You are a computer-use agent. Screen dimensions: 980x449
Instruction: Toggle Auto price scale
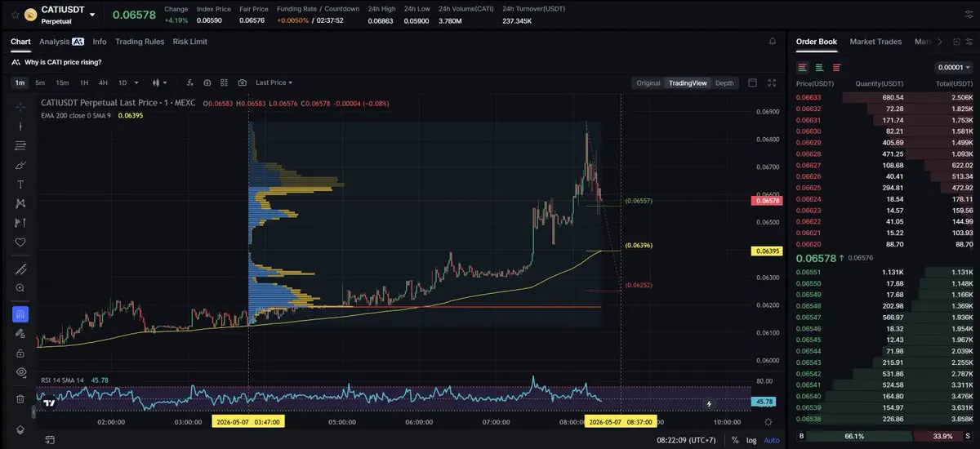pyautogui.click(x=771, y=441)
